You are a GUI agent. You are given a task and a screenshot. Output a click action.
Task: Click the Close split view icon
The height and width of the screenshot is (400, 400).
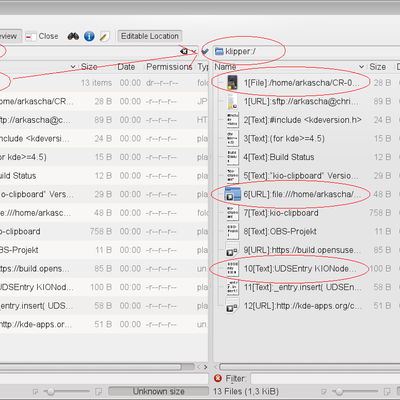pyautogui.click(x=31, y=36)
